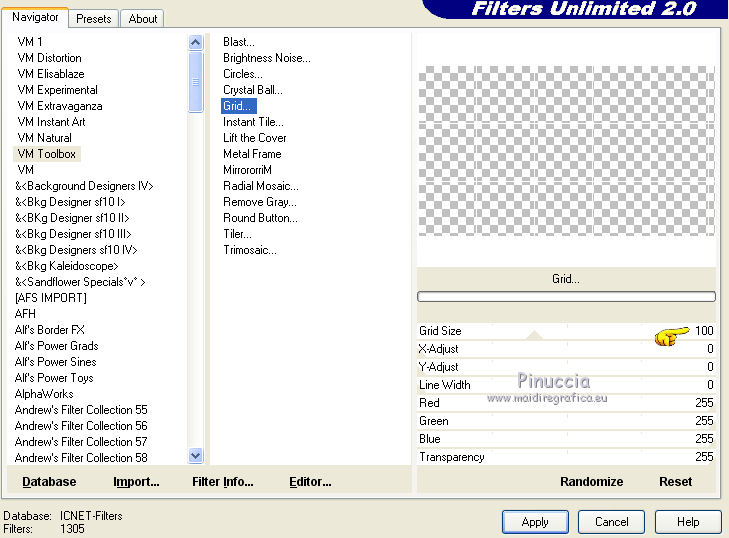Viewport: 729px width, 538px height.
Task: Choose the Tiler... filter
Action: [237, 234]
